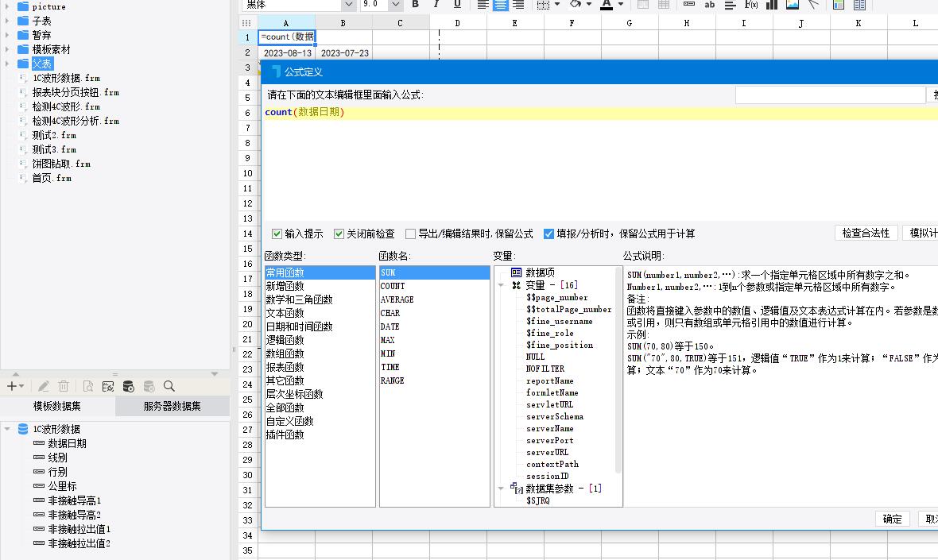Click the unmerge cells grid icon
938x560 pixels.
tap(664, 5)
